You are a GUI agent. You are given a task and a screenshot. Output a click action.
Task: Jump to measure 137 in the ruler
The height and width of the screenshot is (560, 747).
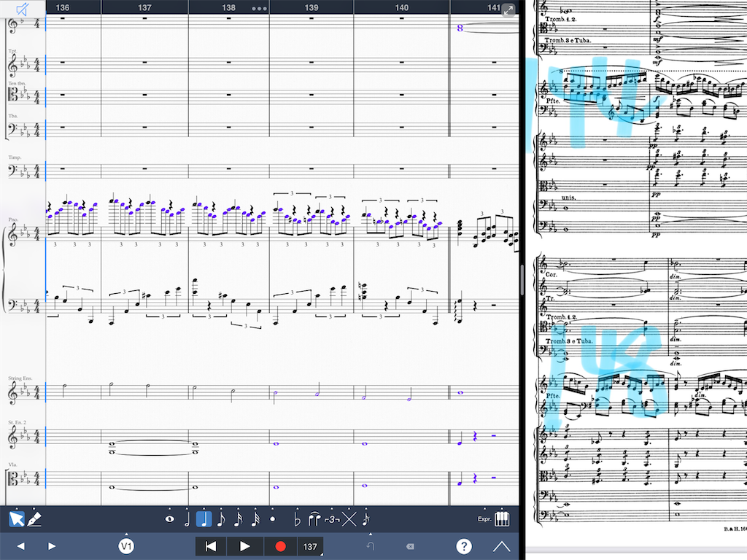(144, 7)
